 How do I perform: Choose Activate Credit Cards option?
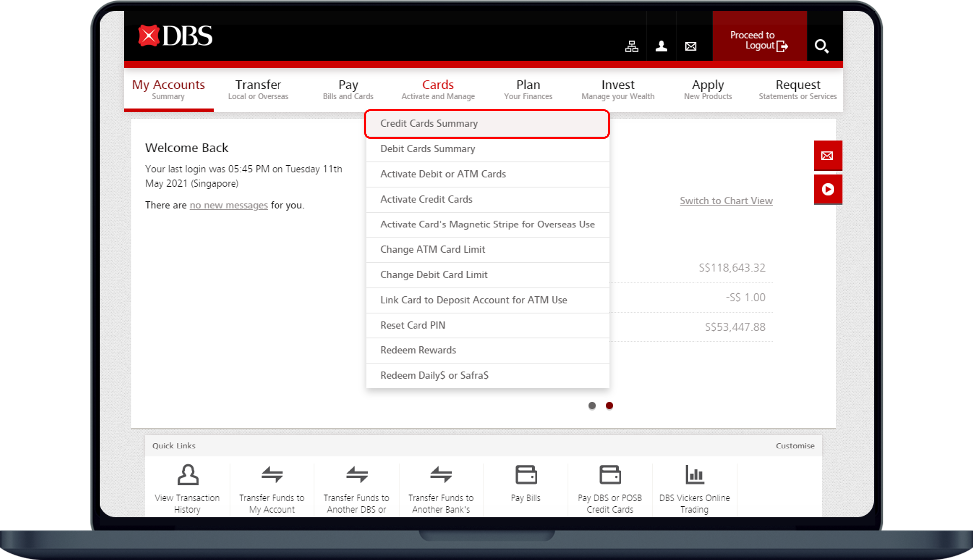point(487,200)
